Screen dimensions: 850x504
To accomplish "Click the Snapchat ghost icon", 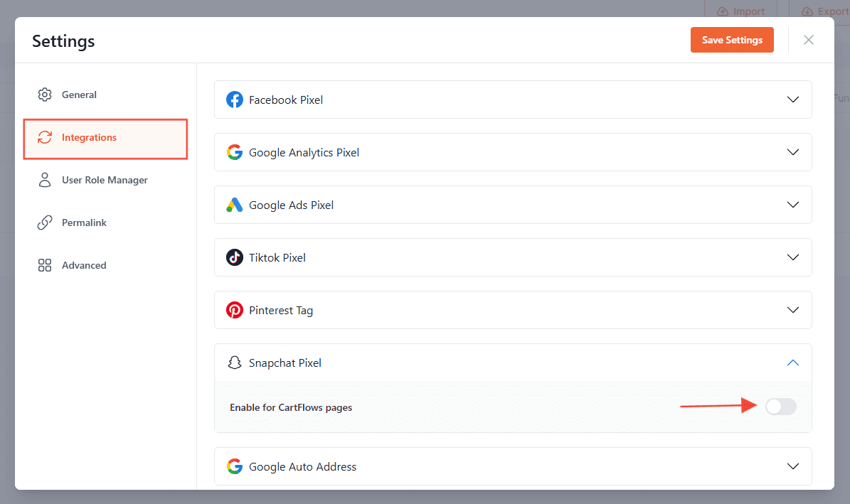I will pyautogui.click(x=235, y=363).
